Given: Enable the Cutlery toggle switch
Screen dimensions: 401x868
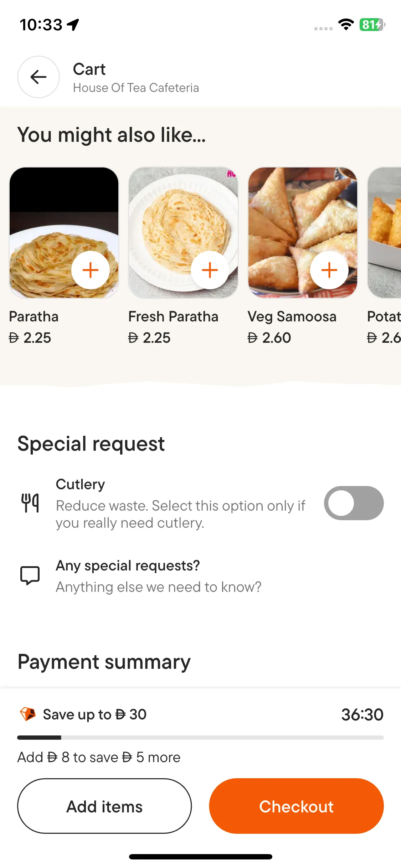Looking at the screenshot, I should click(x=354, y=503).
